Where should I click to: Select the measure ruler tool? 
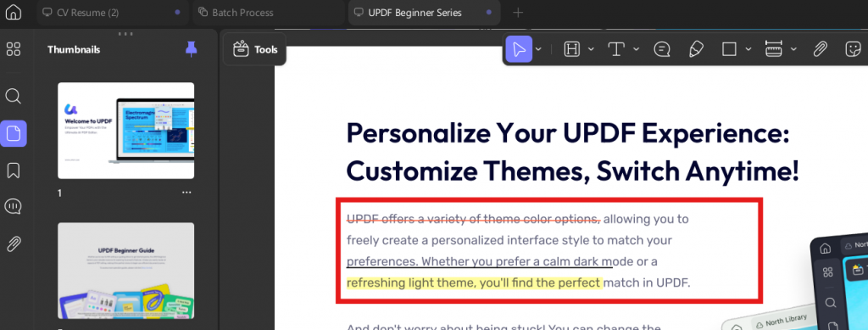(x=774, y=49)
